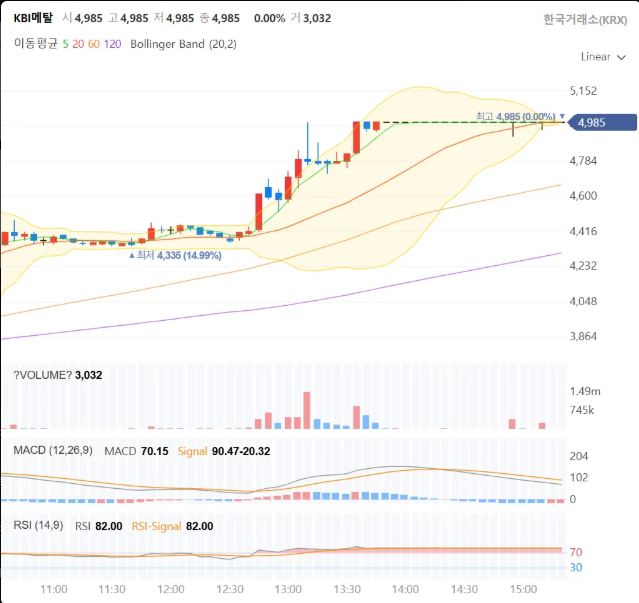639x603 pixels.
Task: Click the 12:00 time axis label
Action: coord(171,589)
